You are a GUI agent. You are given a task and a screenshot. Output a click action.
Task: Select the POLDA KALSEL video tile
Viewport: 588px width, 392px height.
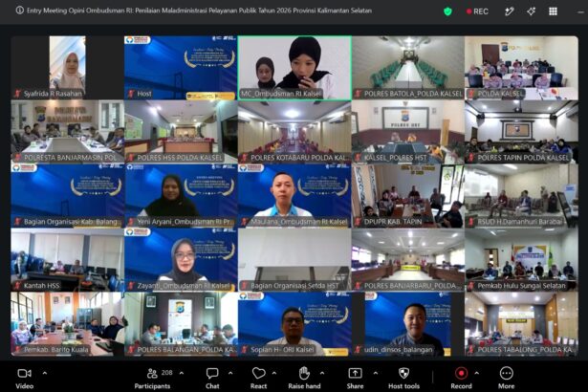522,68
